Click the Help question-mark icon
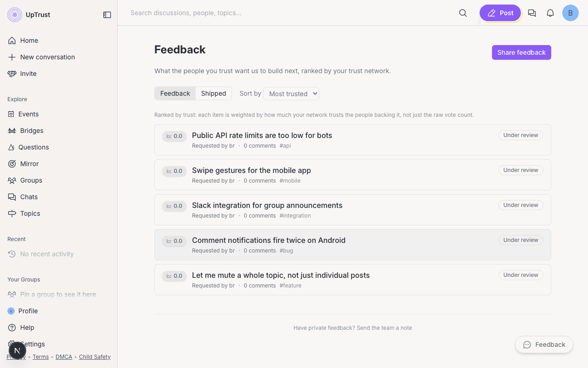Image resolution: width=588 pixels, height=368 pixels. pyautogui.click(x=12, y=328)
